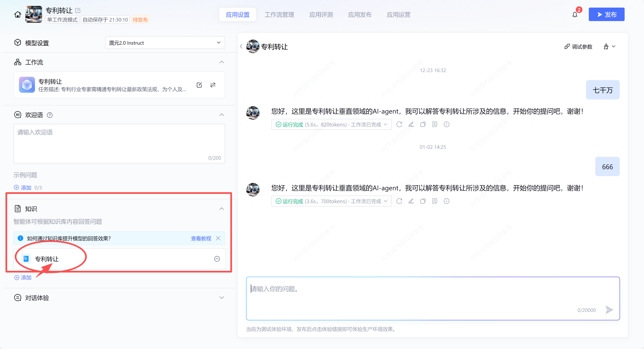The image size is (644, 349).
Task: Copy the second AI response
Action: coord(423,201)
